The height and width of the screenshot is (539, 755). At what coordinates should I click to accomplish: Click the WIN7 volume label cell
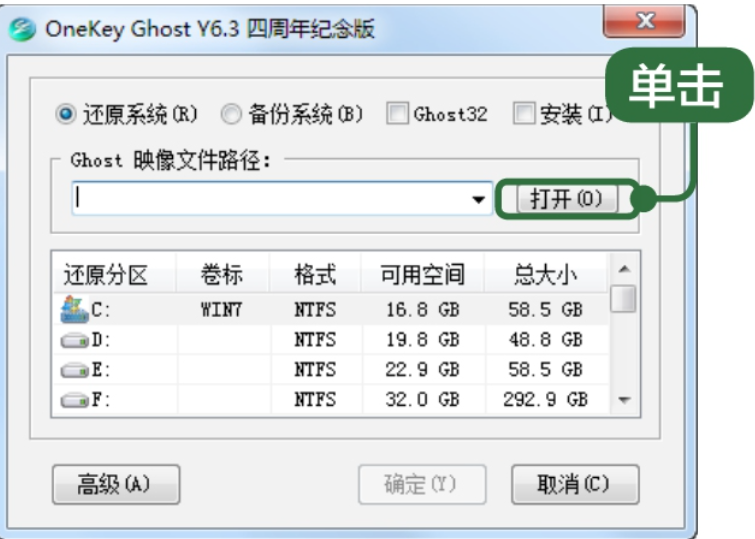click(221, 310)
